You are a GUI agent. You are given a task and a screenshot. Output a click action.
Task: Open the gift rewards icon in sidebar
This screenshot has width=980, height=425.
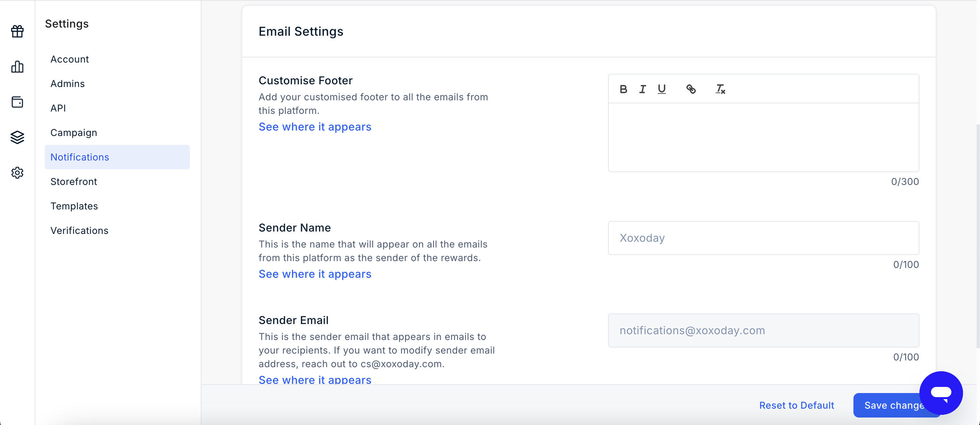(x=17, y=31)
